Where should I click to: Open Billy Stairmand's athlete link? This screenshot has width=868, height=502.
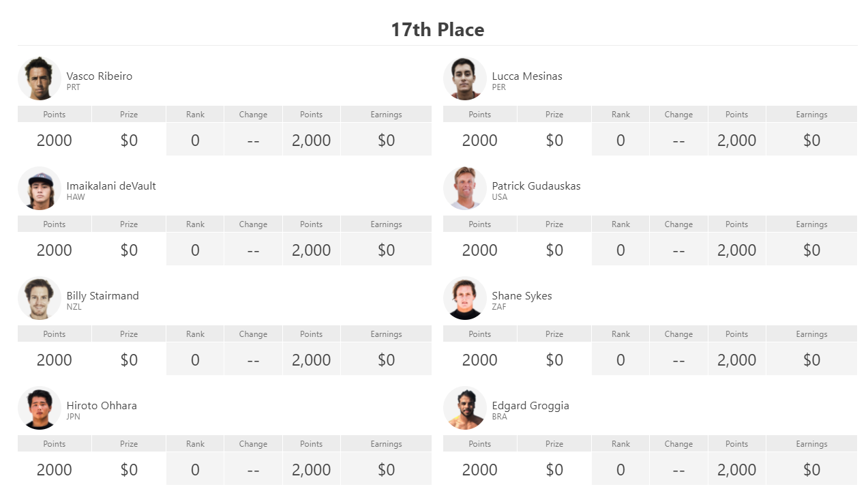pyautogui.click(x=102, y=295)
